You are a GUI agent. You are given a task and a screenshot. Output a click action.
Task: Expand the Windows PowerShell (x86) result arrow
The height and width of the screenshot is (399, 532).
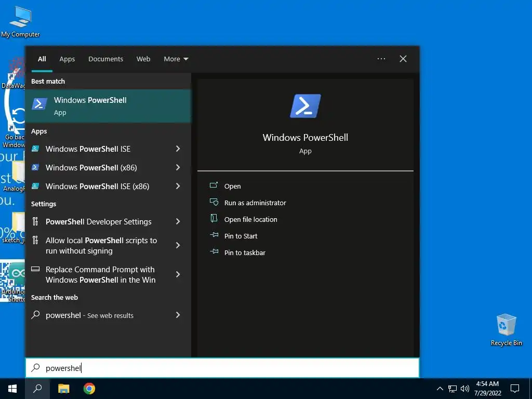click(x=178, y=167)
